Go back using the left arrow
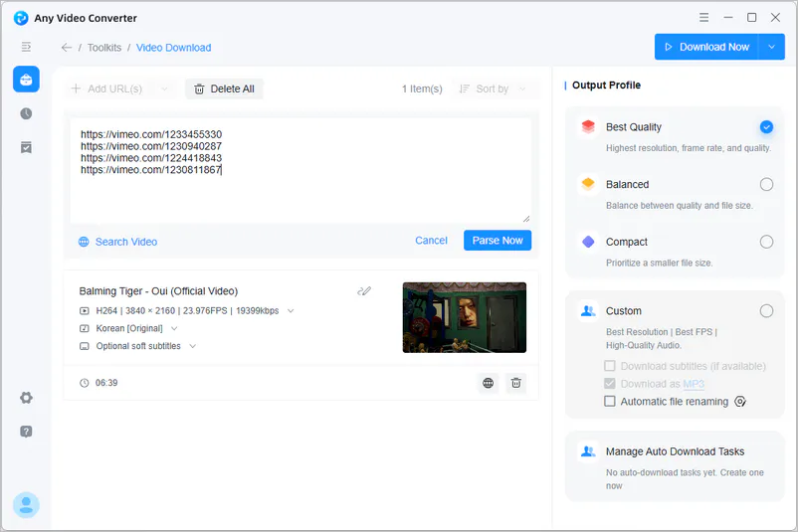The width and height of the screenshot is (798, 532). tap(66, 48)
